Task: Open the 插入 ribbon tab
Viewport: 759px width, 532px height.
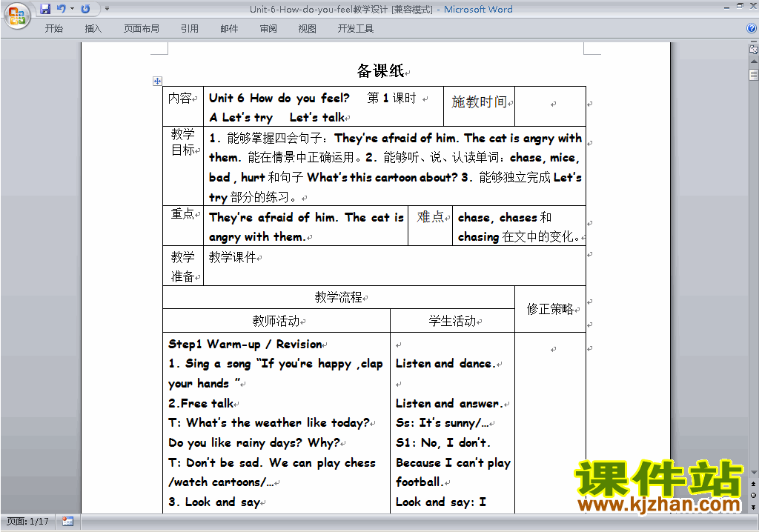Action: pyautogui.click(x=93, y=29)
